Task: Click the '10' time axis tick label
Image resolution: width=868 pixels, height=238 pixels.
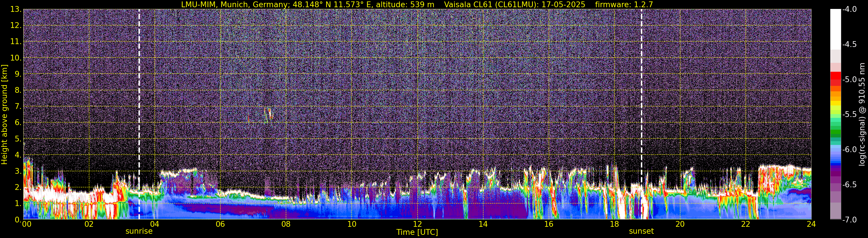Action: 352,224
